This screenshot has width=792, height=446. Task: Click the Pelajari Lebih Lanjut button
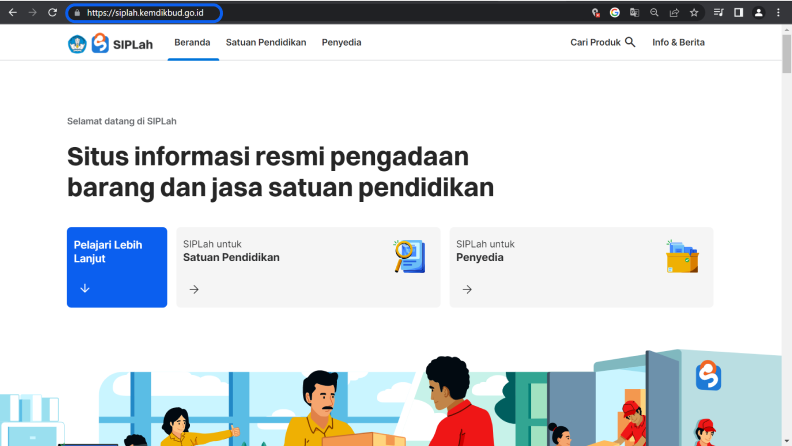point(117,267)
